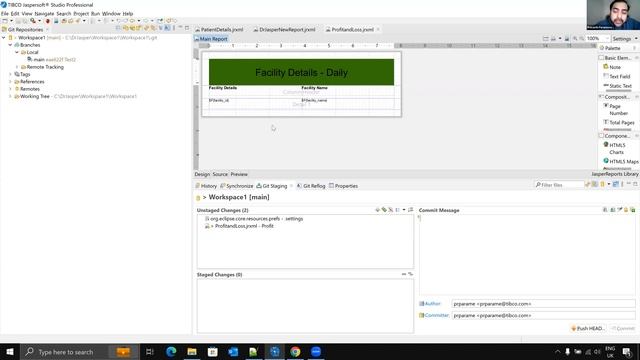Collapse the Workspace1 repository node
This screenshot has width=640, height=360.
tap(4, 38)
